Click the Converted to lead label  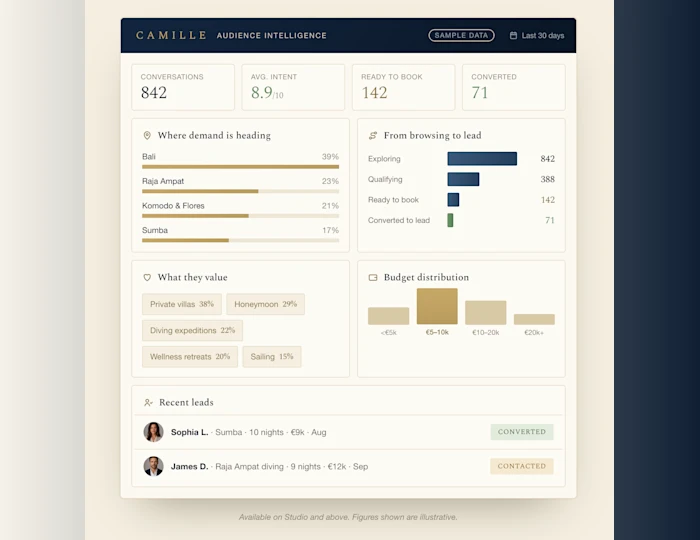click(399, 220)
